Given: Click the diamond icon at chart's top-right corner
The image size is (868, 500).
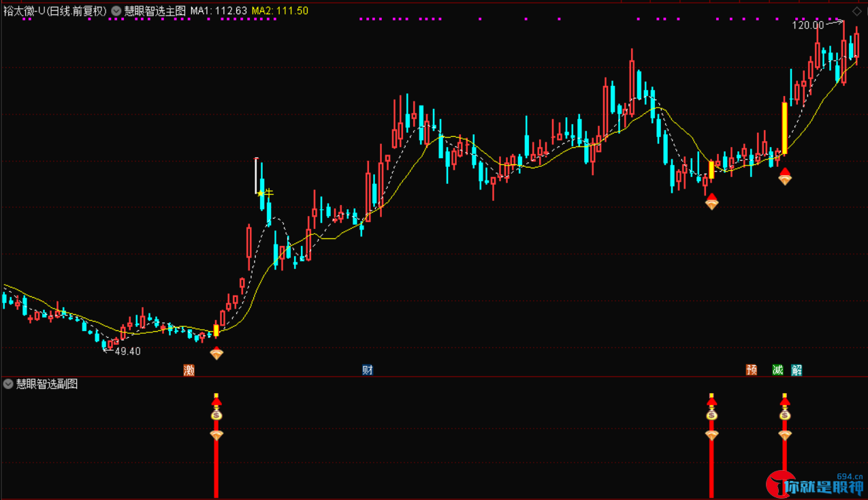Looking at the screenshot, I should tap(856, 11).
